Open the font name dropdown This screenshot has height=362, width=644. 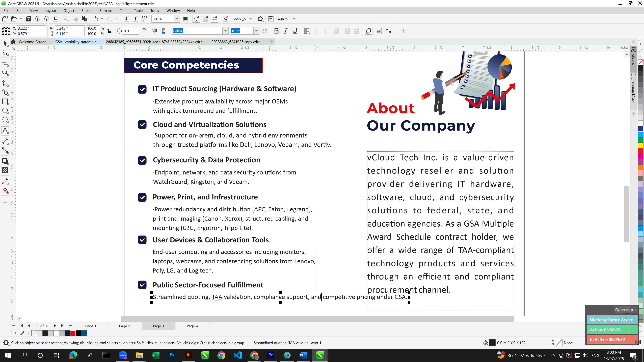[225, 31]
